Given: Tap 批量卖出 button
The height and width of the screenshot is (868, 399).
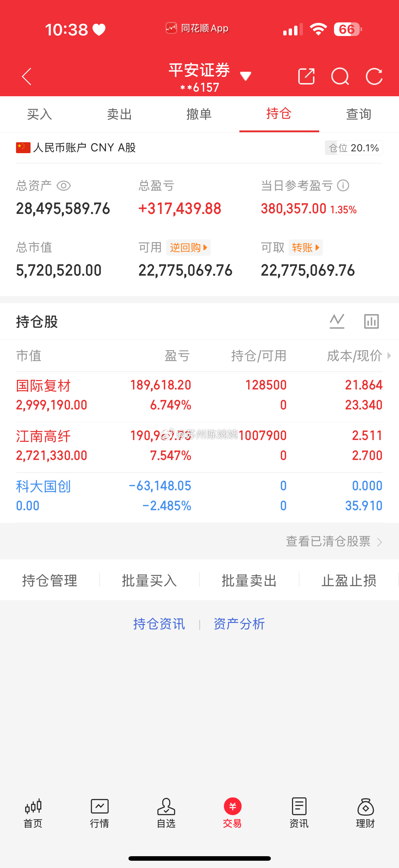Looking at the screenshot, I should [x=249, y=580].
